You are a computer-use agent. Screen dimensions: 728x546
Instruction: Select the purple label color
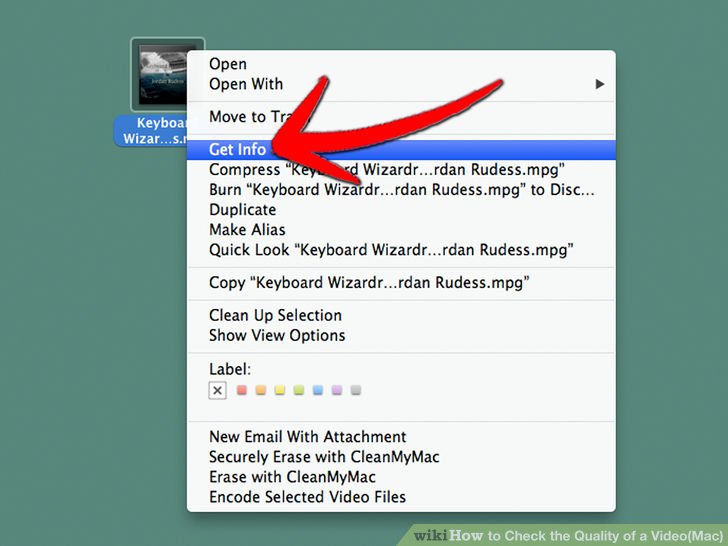[337, 390]
